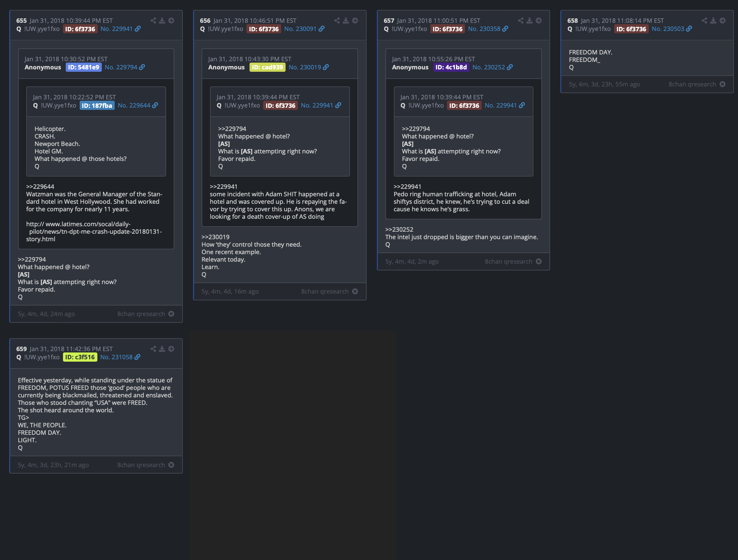Click the arrow circle icon on post 655
738x560 pixels.
tap(171, 20)
